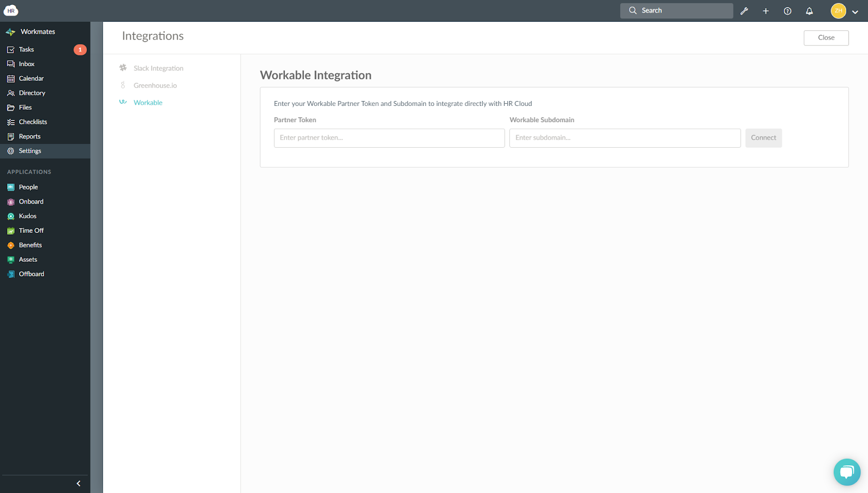
Task: Click the Calendar grid icon
Action: coord(11,79)
